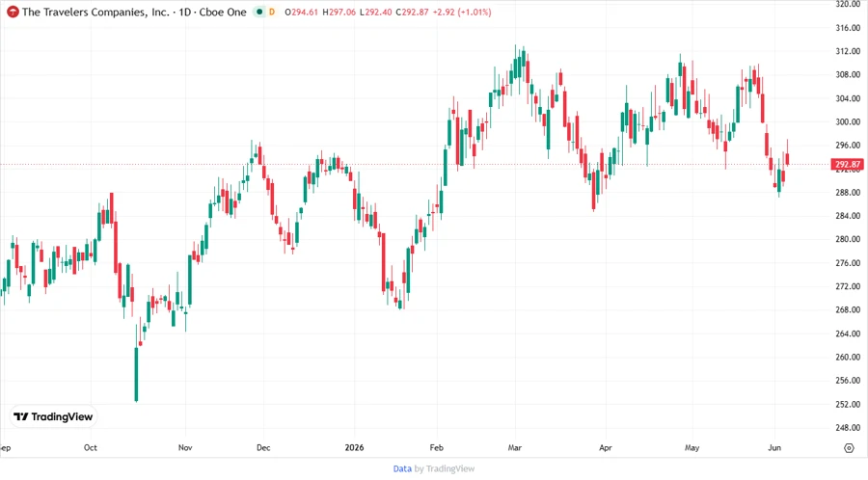Click the Dec label on time axis

tap(263, 448)
